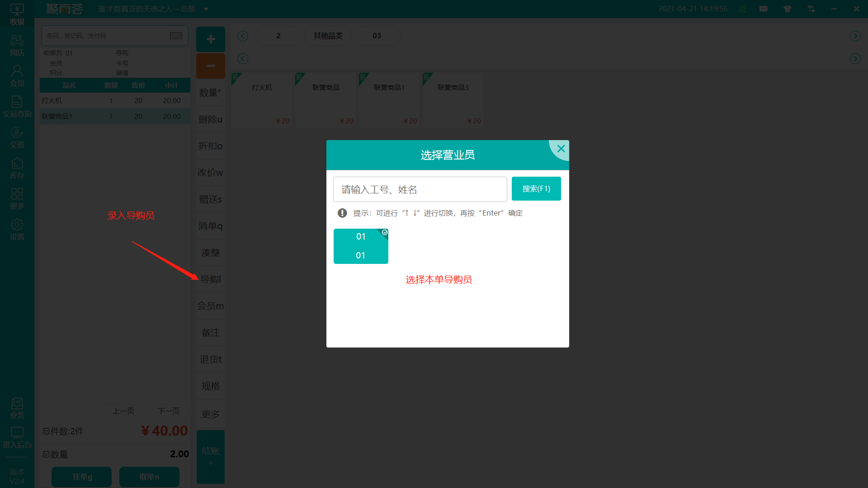This screenshot has height=488, width=868.
Task: Select the 联营商品 product tile
Action: click(326, 100)
